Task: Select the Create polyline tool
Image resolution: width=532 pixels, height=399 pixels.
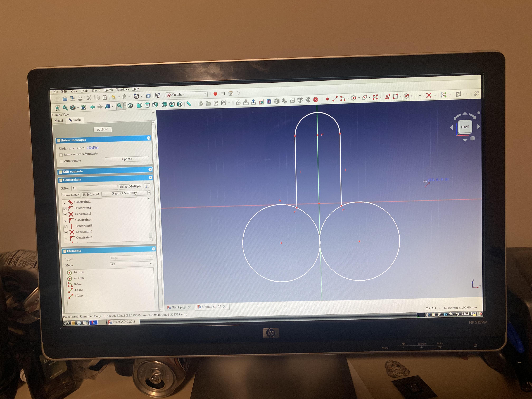Action: tap(388, 97)
